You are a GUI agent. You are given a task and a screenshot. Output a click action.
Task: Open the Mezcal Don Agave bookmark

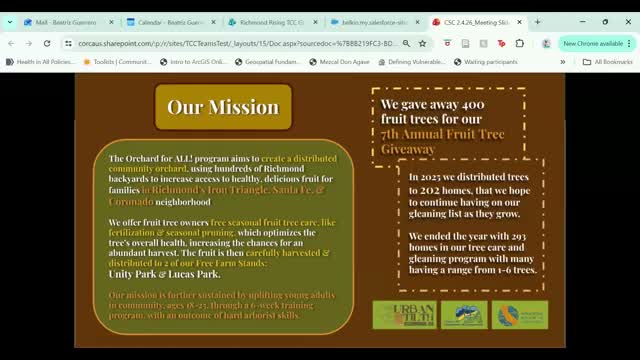(x=339, y=62)
